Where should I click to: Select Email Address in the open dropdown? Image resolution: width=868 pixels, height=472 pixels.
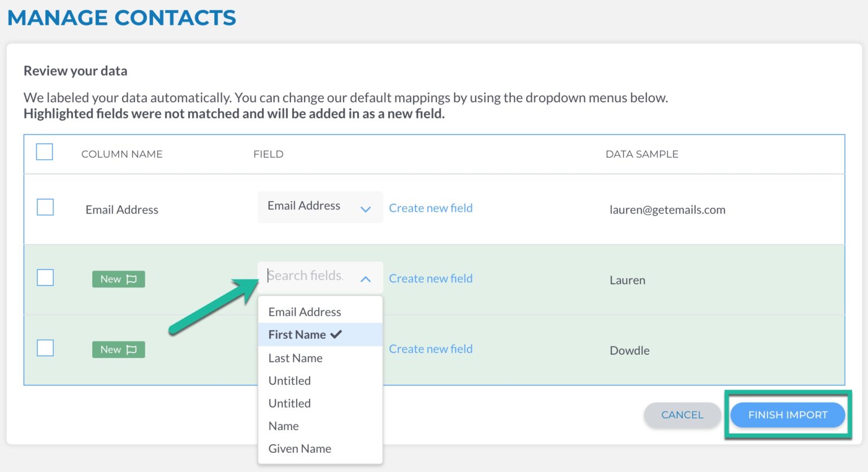pyautogui.click(x=305, y=312)
